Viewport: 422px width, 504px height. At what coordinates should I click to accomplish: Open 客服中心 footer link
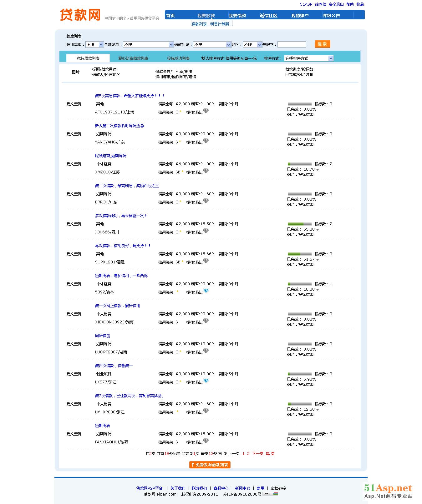click(221, 488)
